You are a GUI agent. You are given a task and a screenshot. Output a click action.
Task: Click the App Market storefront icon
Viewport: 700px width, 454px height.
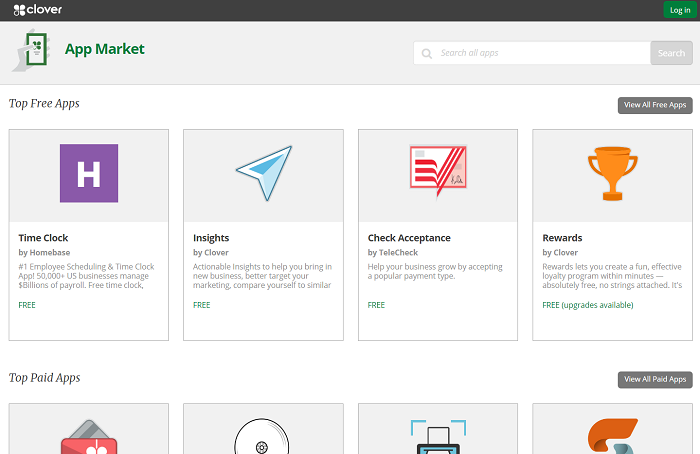click(x=33, y=51)
